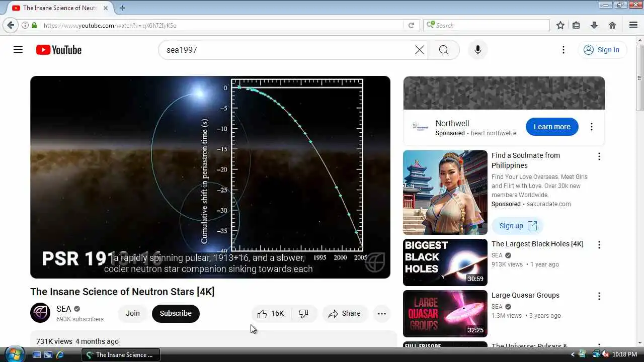Start voice search with the microphone
644x362 pixels.
(477, 50)
